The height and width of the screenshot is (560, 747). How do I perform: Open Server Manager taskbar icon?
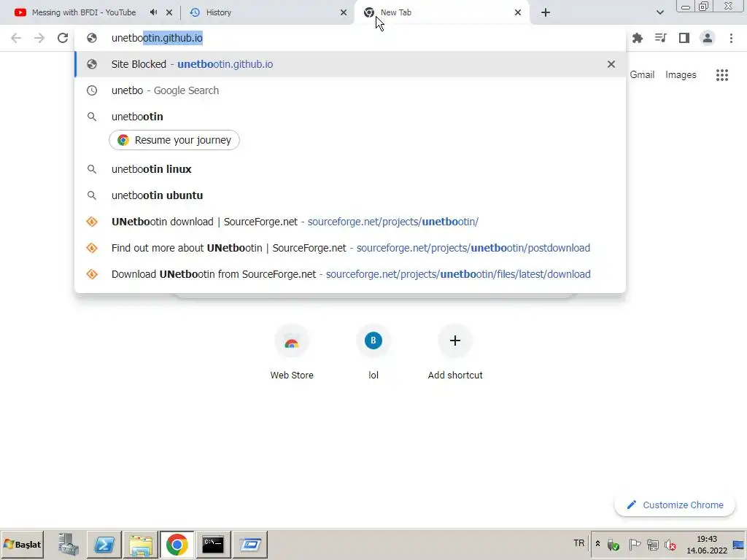[x=68, y=544]
